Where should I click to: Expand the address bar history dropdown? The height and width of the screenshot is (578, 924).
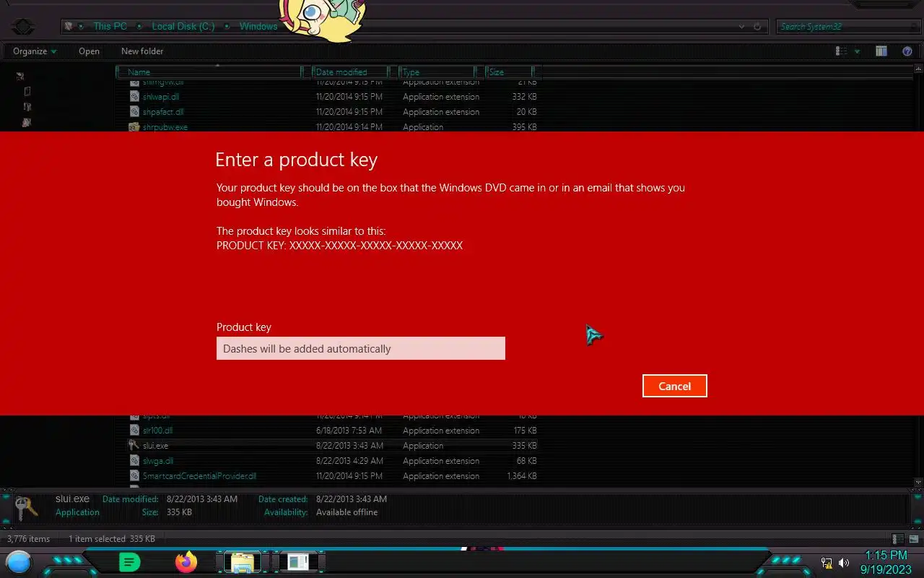coord(741,27)
